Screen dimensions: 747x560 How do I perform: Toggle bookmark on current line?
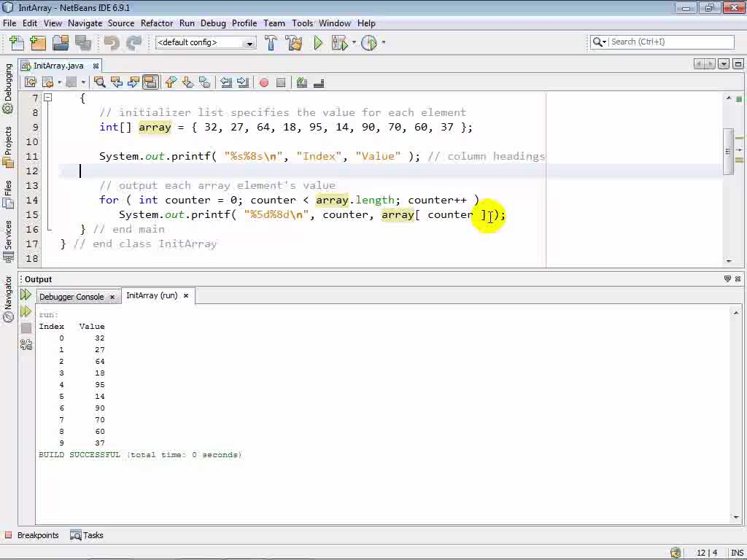(x=204, y=82)
